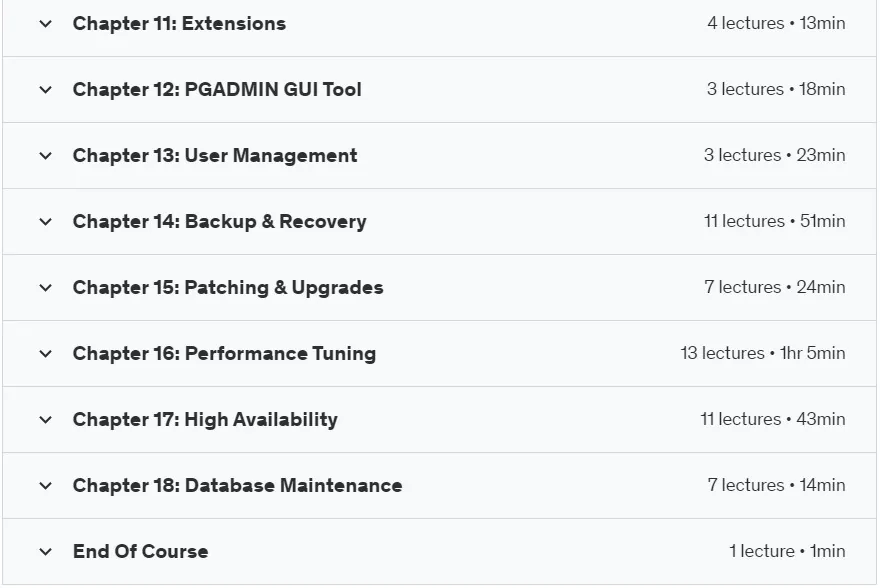Open Chapter 11: Extensions section title

coord(179,24)
